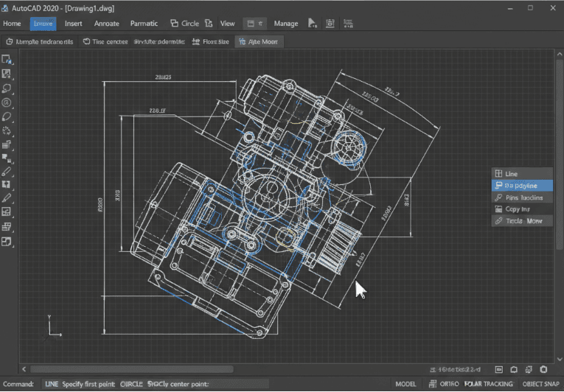This screenshot has width=564, height=392.
Task: Choose the brush tool in left toolbar
Action: (x=7, y=172)
